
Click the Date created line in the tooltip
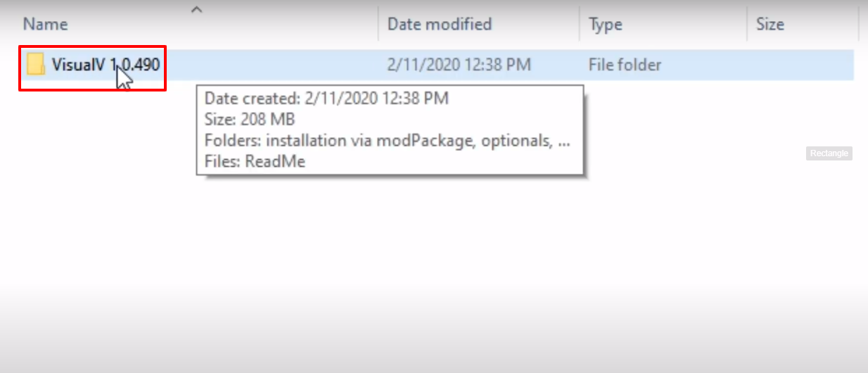click(x=326, y=98)
